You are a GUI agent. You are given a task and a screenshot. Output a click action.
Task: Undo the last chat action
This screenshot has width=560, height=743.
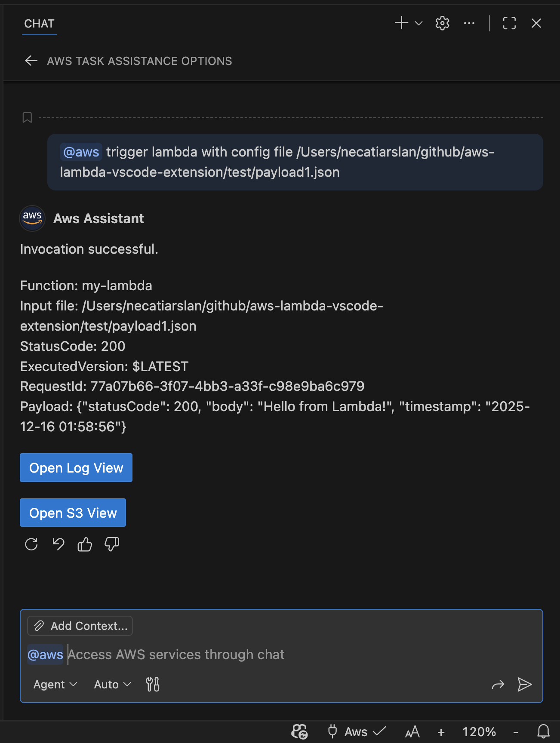58,544
